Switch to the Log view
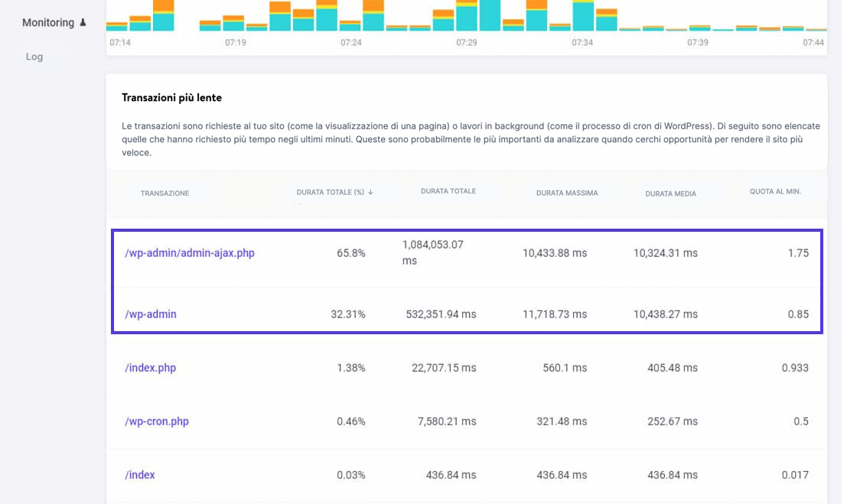The image size is (847, 504). coord(34,56)
